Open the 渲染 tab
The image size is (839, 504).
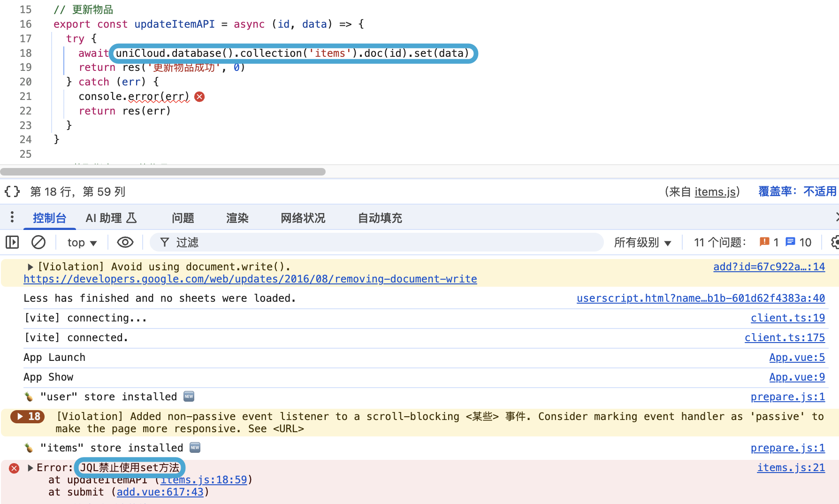point(237,218)
